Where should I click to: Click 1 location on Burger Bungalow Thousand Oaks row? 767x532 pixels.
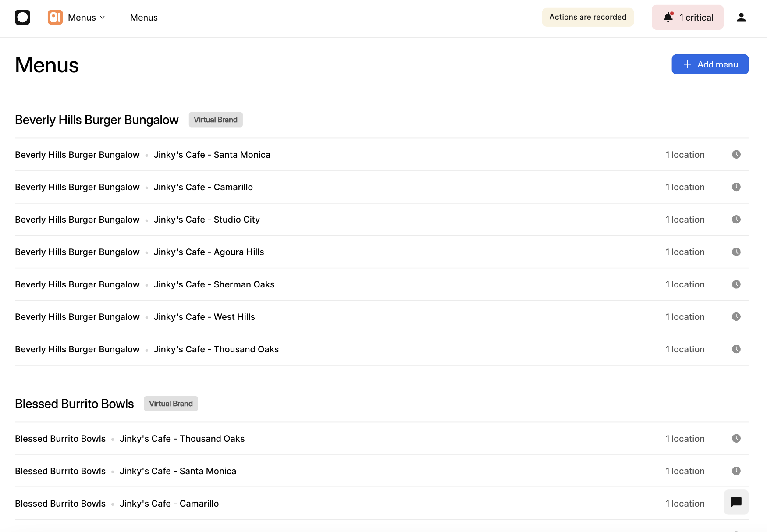pyautogui.click(x=685, y=349)
